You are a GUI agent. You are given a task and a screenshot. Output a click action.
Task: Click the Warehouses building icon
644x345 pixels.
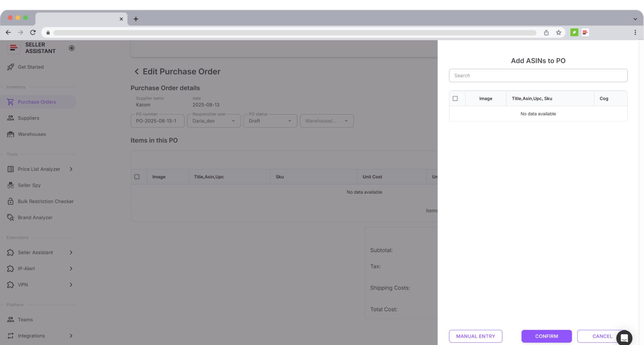pos(11,134)
